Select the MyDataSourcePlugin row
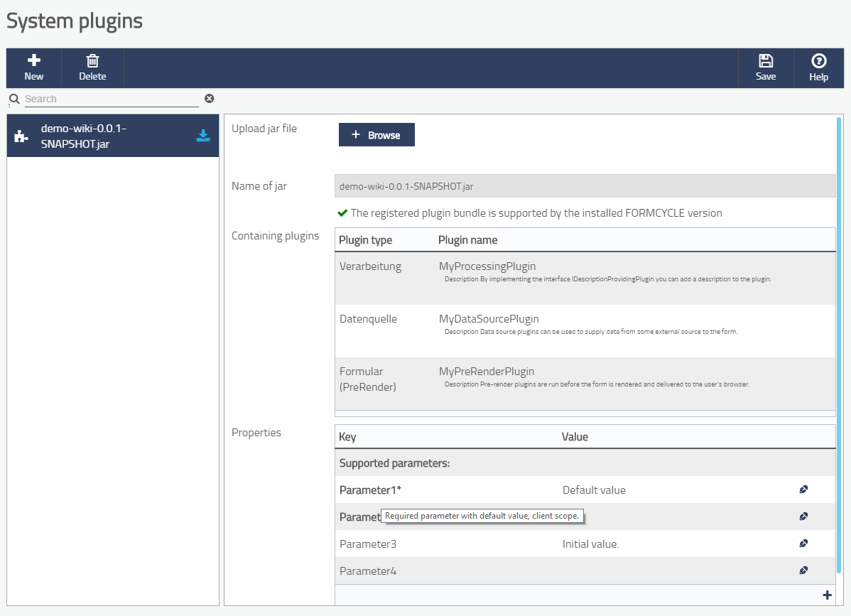This screenshot has height=616, width=851. click(x=585, y=325)
